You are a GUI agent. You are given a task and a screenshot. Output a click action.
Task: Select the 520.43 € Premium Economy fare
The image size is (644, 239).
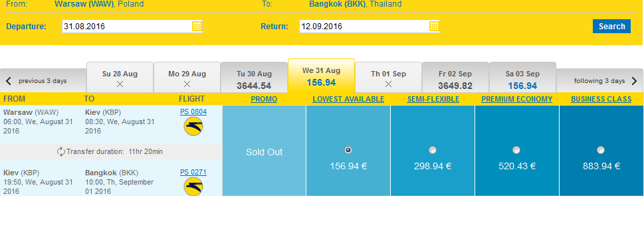(516, 150)
